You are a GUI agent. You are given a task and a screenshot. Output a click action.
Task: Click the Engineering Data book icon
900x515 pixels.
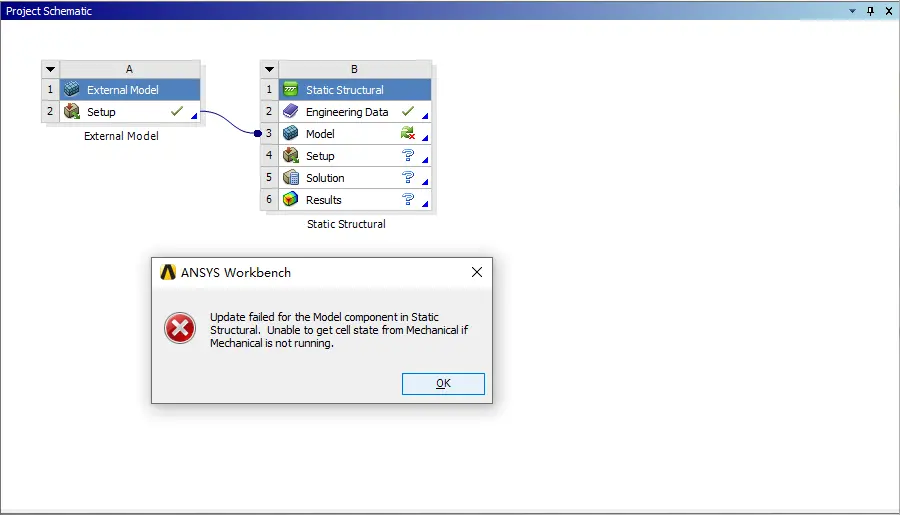pos(290,111)
